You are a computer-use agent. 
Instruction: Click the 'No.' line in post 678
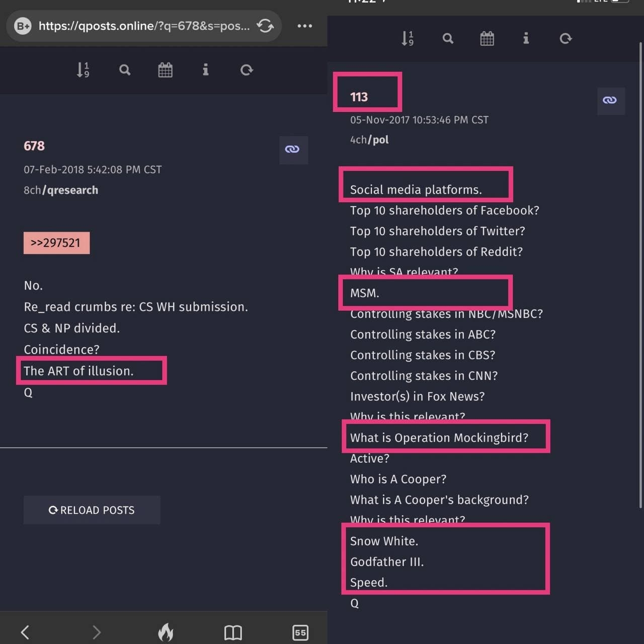click(x=33, y=286)
